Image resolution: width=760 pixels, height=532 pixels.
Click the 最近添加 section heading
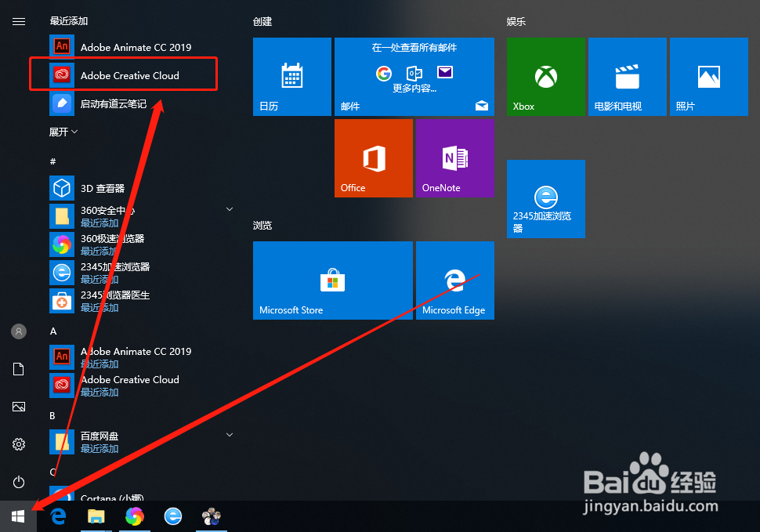(69, 21)
